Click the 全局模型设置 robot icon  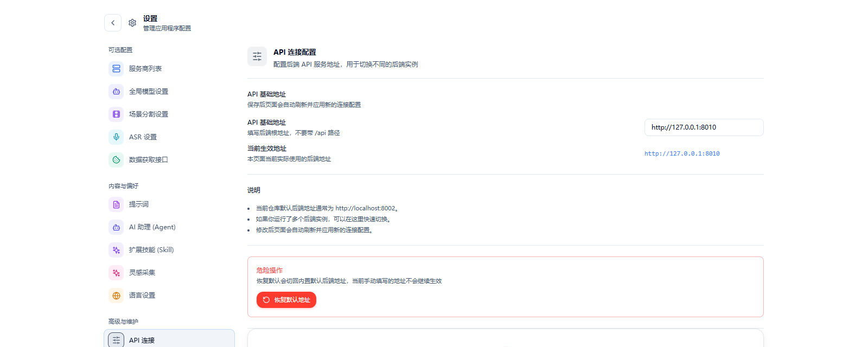(116, 92)
